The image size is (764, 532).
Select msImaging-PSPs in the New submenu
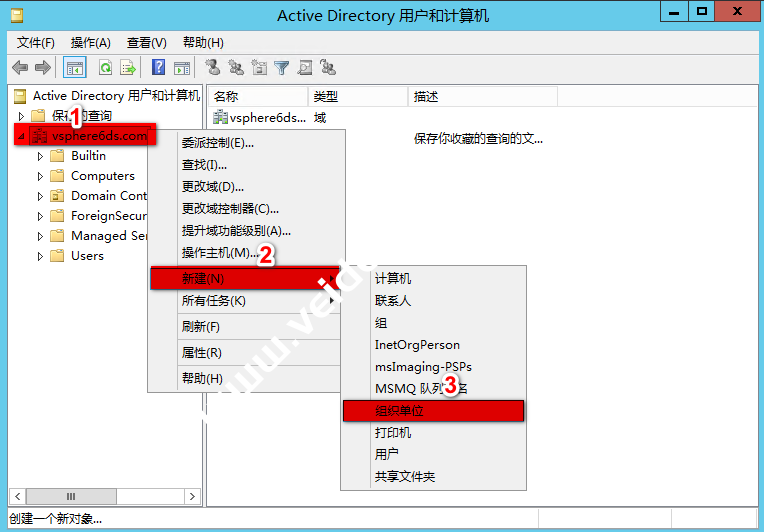coord(434,366)
